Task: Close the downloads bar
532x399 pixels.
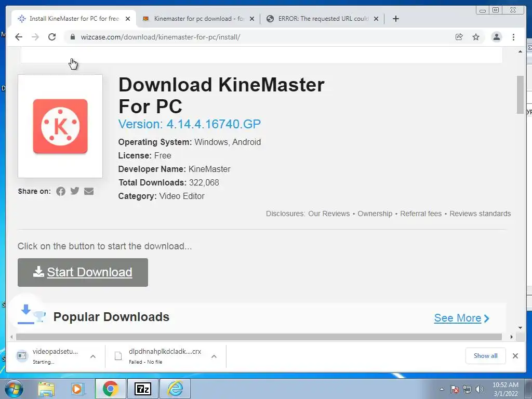Action: click(515, 355)
